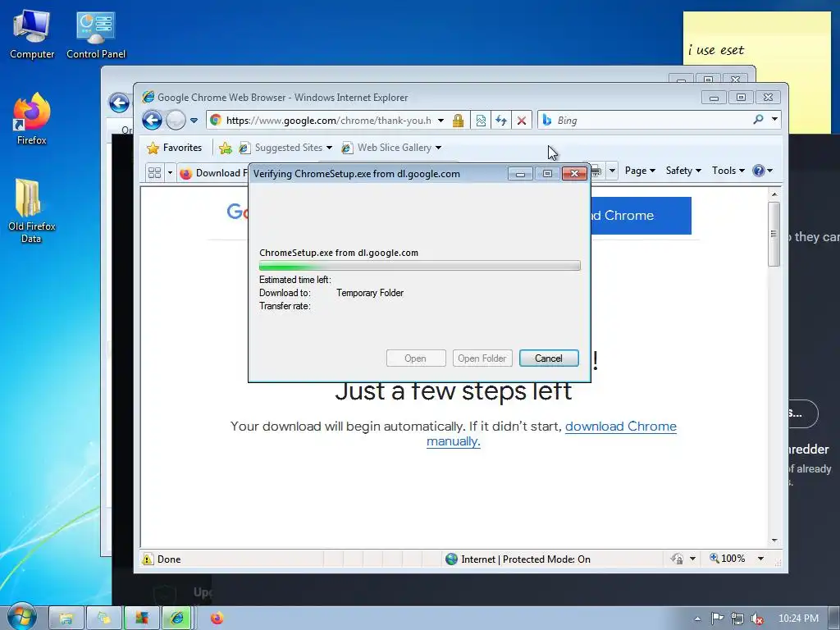Click the Quick Tabs grid icon
Screen dimensions: 840x630
(154, 172)
